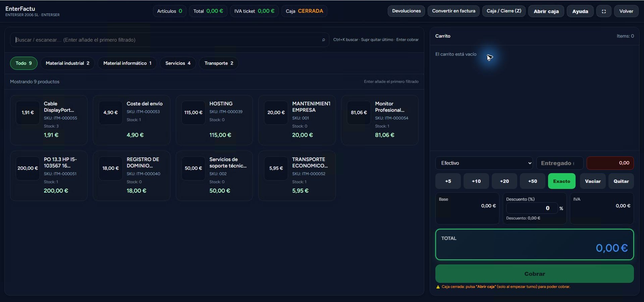Open the Devoluciones button

click(406, 11)
